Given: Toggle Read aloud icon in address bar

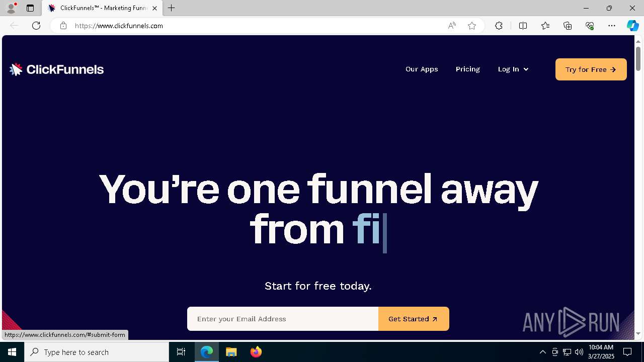Looking at the screenshot, I should tap(452, 26).
